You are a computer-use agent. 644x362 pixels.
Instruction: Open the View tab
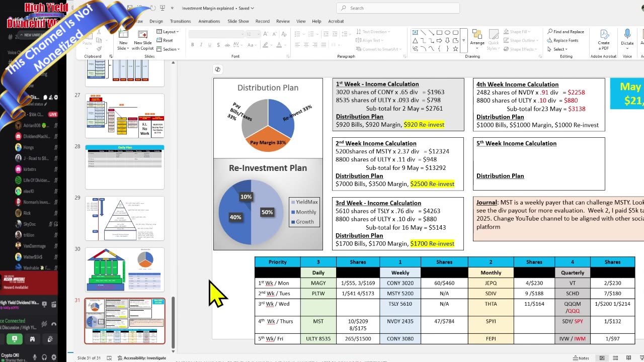click(301, 21)
